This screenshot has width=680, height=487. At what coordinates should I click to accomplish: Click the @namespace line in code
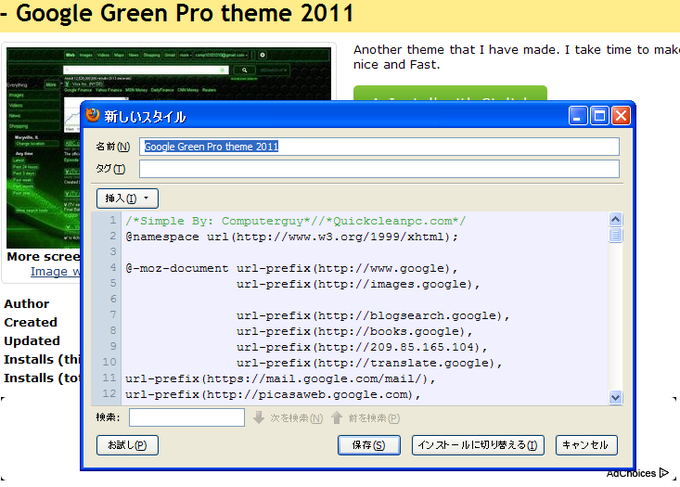click(x=291, y=237)
